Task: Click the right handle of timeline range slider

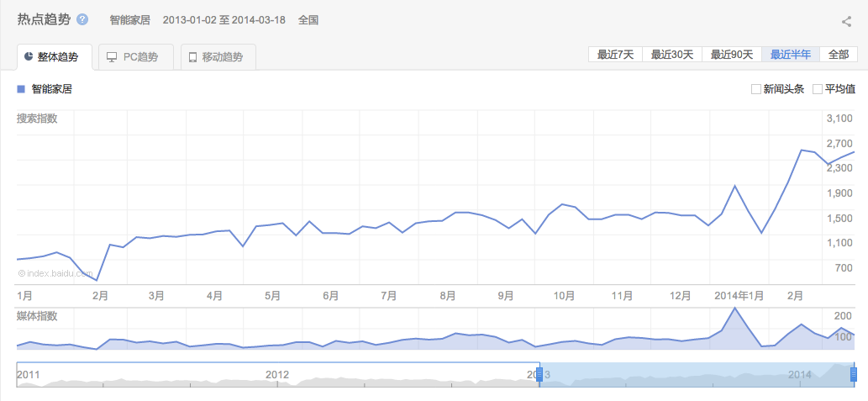Action: click(x=854, y=374)
